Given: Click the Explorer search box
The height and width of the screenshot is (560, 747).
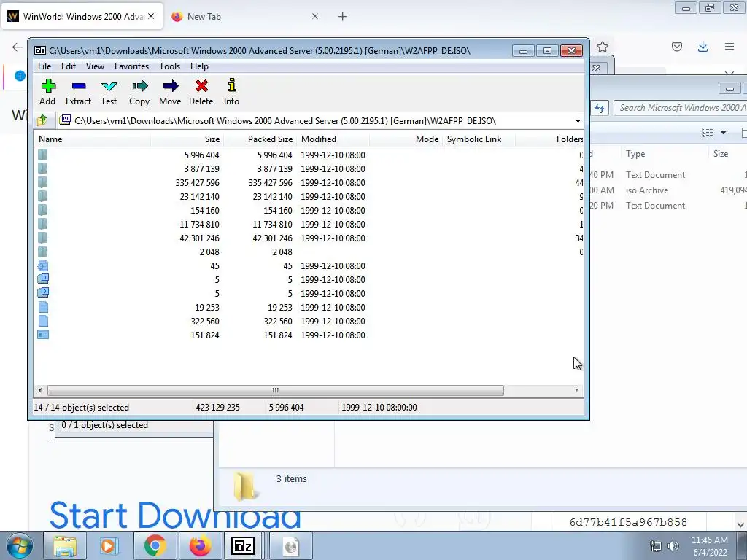Looking at the screenshot, I should 681,108.
